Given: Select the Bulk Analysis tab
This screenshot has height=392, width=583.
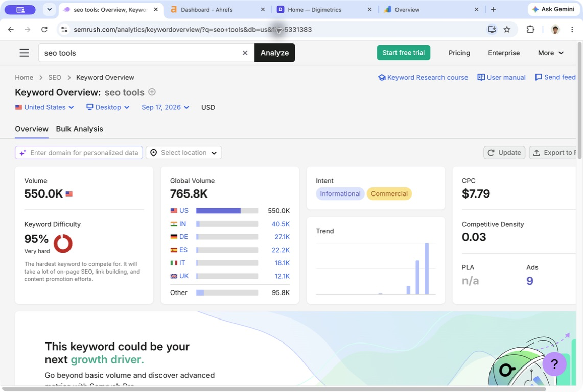Looking at the screenshot, I should [x=80, y=129].
